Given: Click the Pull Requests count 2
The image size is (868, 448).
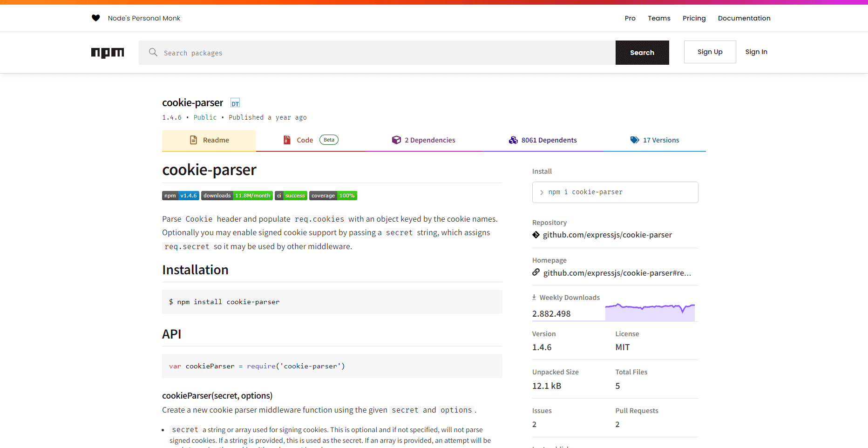Looking at the screenshot, I should click(617, 425).
